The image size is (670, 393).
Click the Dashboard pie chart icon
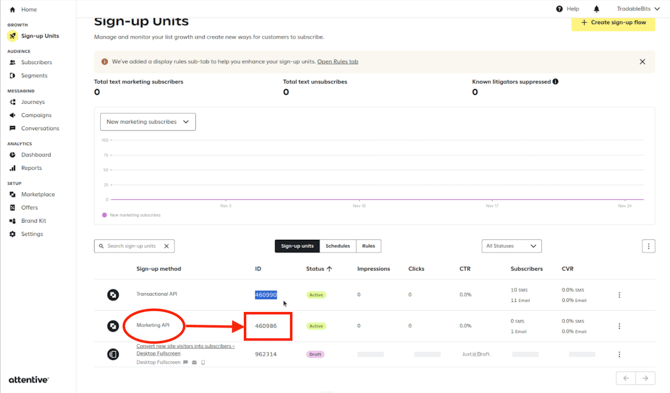point(12,155)
